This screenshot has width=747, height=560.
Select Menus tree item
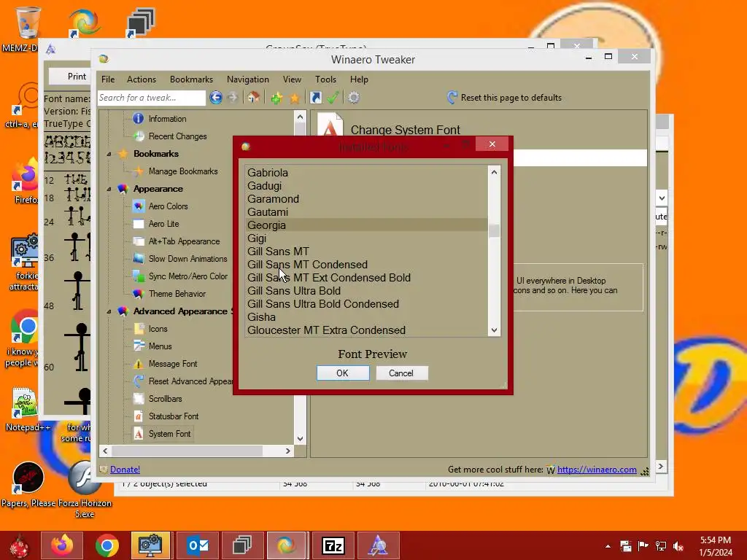coord(160,346)
